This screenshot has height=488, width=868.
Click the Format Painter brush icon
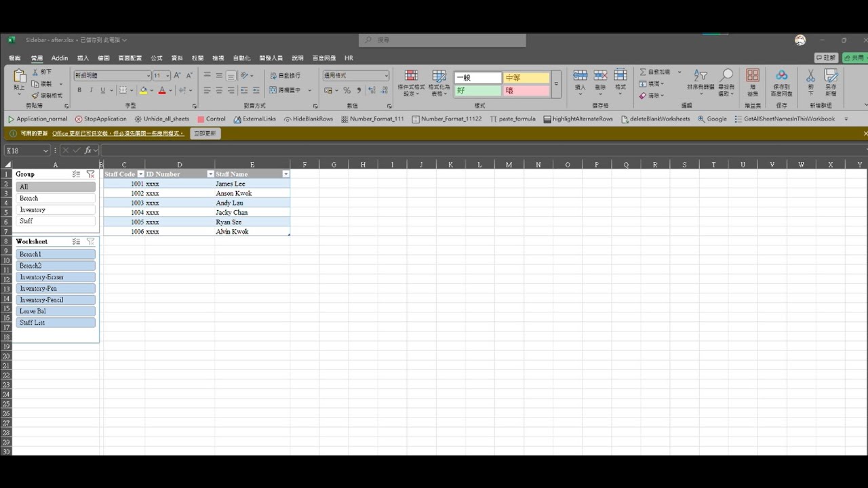(x=35, y=96)
